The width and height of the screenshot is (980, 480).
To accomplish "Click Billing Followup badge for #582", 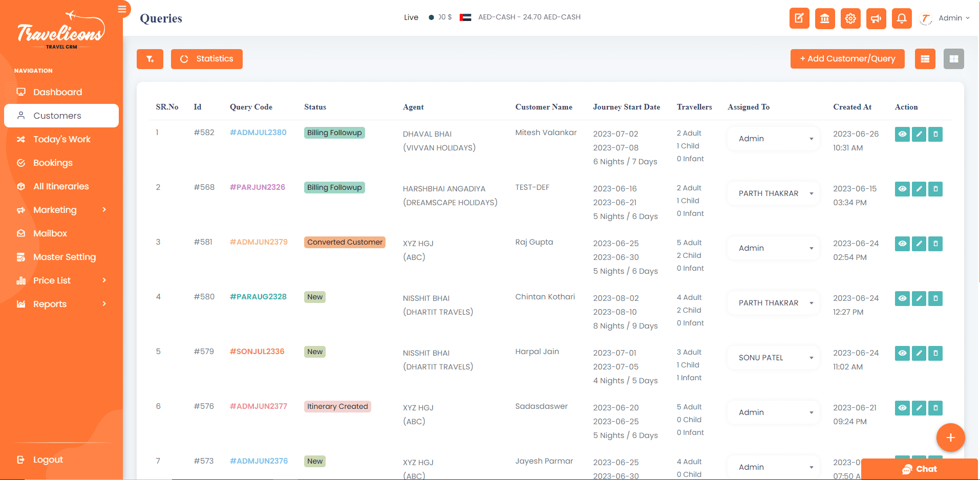I will [334, 133].
